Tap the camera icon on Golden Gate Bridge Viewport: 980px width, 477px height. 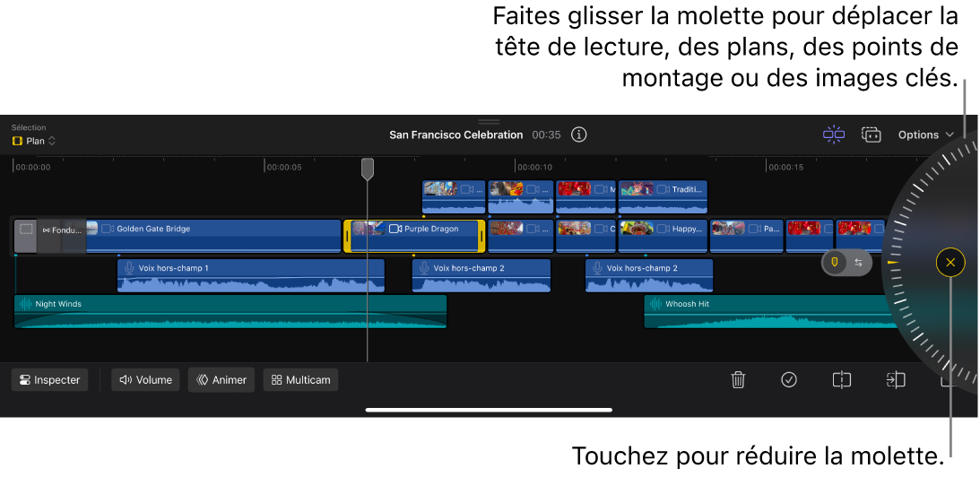tap(108, 229)
